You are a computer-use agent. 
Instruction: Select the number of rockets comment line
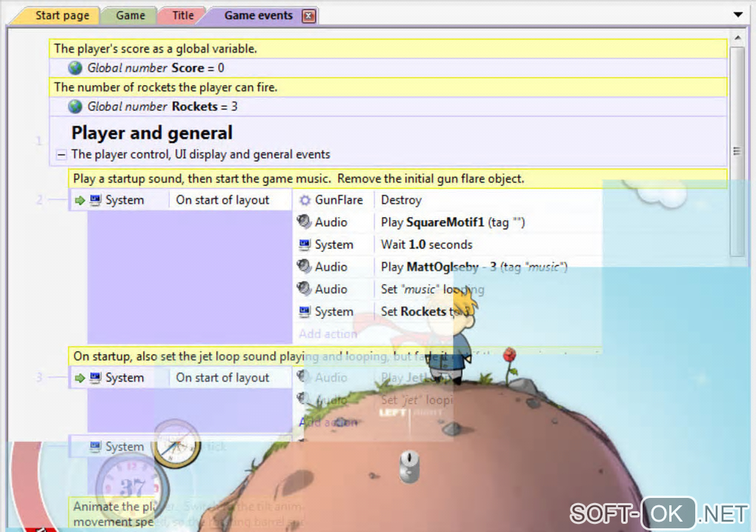coord(388,87)
